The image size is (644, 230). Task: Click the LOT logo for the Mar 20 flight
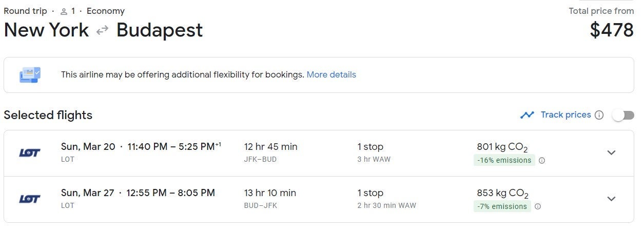pyautogui.click(x=30, y=153)
